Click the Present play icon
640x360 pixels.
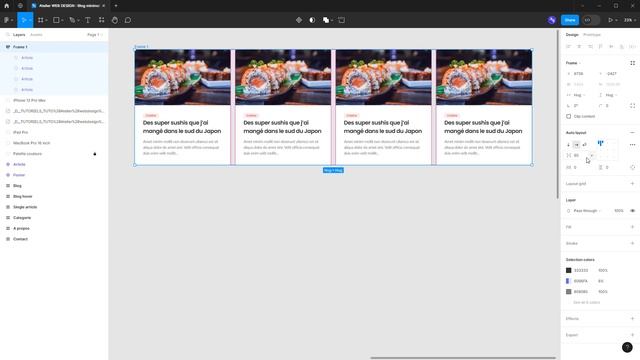tap(611, 20)
